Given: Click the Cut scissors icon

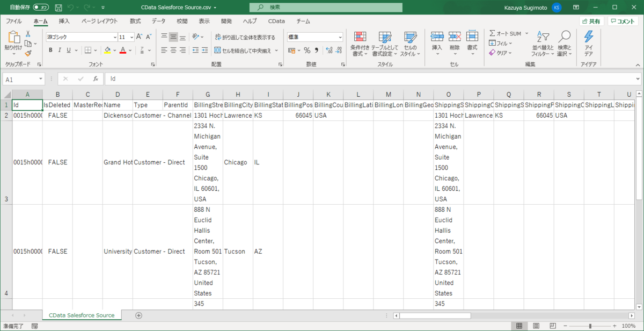Looking at the screenshot, I should 28,34.
